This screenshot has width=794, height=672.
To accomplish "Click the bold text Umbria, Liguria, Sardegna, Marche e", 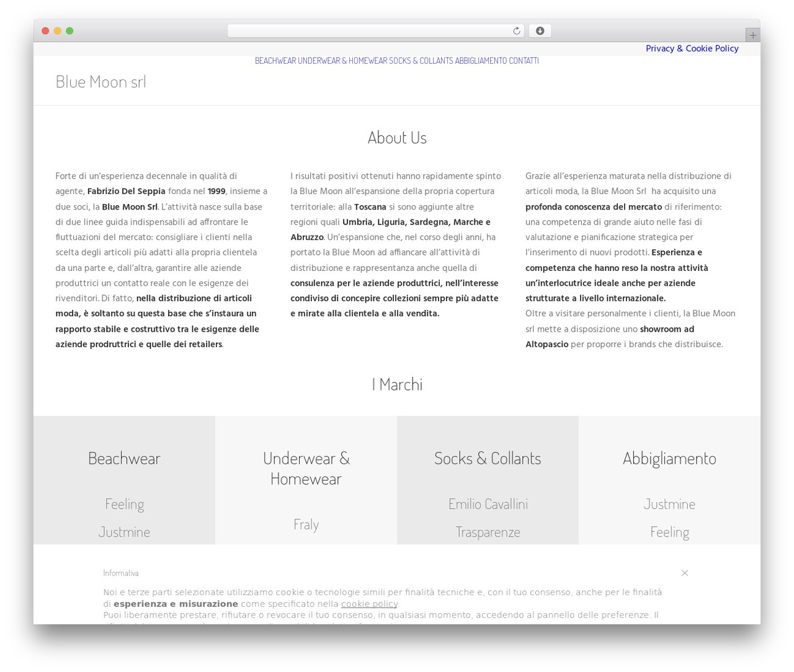I will 416,222.
